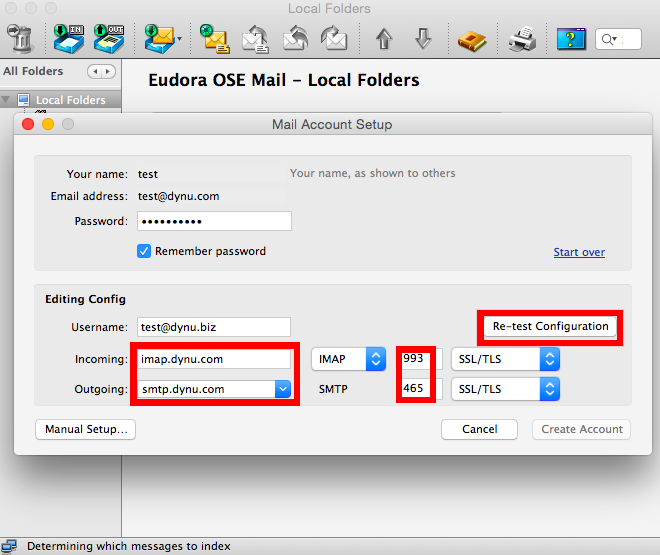This screenshot has height=555, width=660.
Task: Click the status bar online connection icon
Action: tap(8, 546)
